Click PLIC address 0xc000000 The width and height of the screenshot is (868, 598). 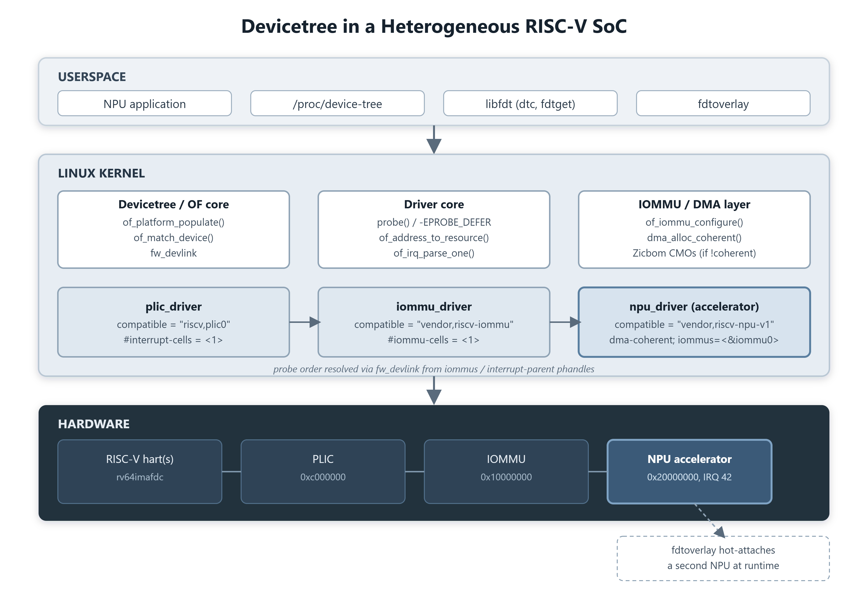[323, 477]
